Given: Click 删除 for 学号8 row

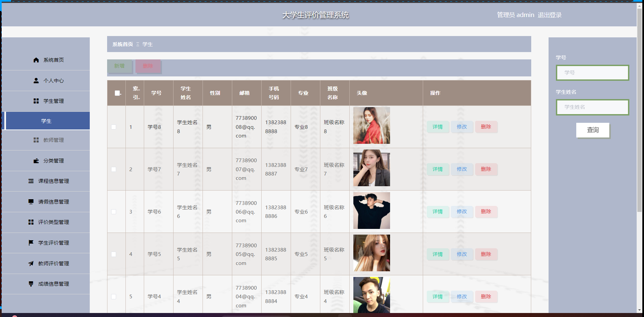Looking at the screenshot, I should [x=486, y=127].
